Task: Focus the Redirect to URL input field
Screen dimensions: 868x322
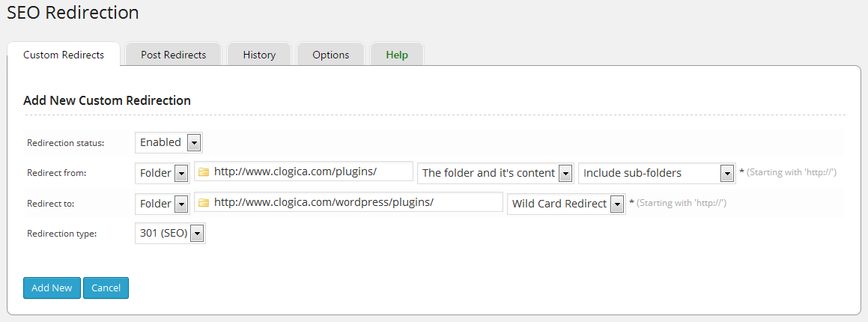Action: 355,202
